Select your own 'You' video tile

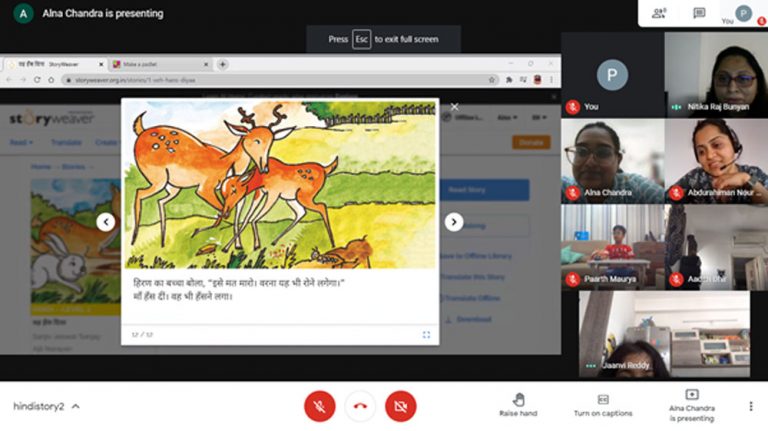pos(613,75)
